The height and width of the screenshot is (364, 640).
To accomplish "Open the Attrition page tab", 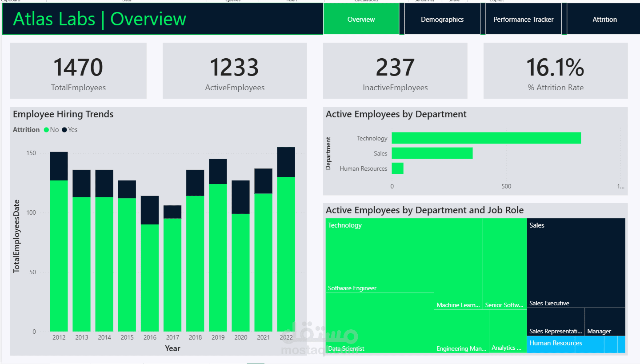I will click(x=604, y=19).
